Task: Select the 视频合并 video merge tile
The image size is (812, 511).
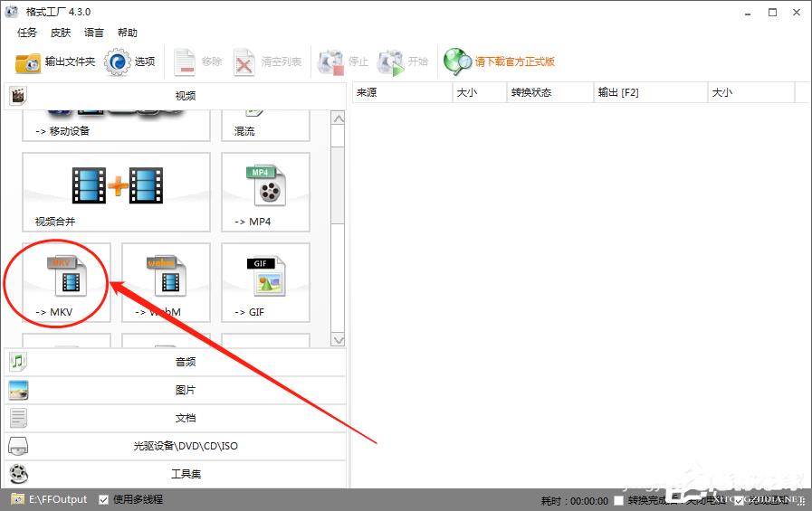Action: point(116,192)
